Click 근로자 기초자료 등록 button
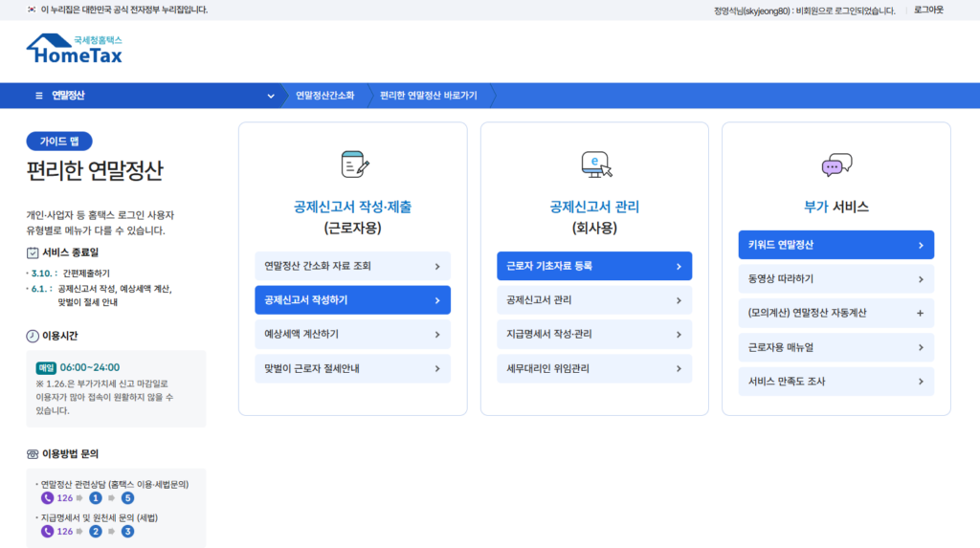Viewport: 980px width, 548px height. [593, 266]
